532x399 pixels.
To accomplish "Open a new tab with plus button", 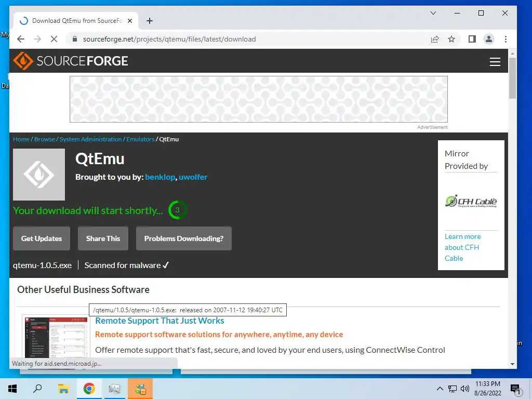I will pyautogui.click(x=149, y=21).
